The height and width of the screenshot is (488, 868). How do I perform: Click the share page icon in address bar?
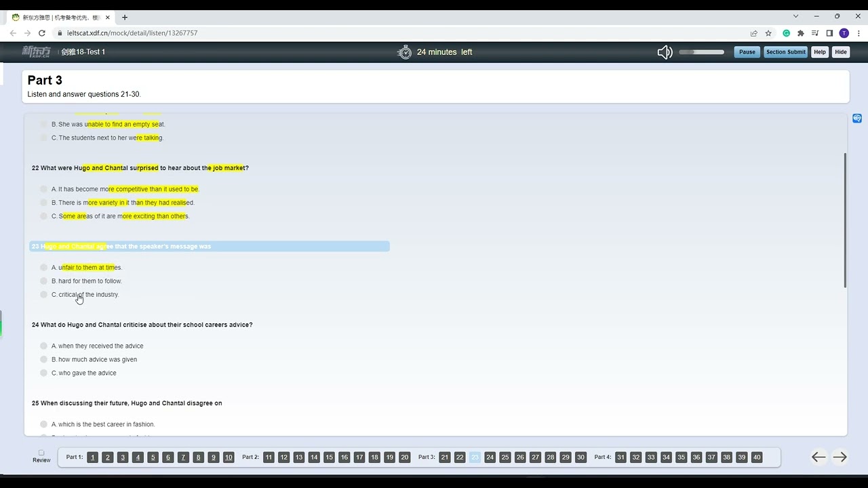[753, 33]
